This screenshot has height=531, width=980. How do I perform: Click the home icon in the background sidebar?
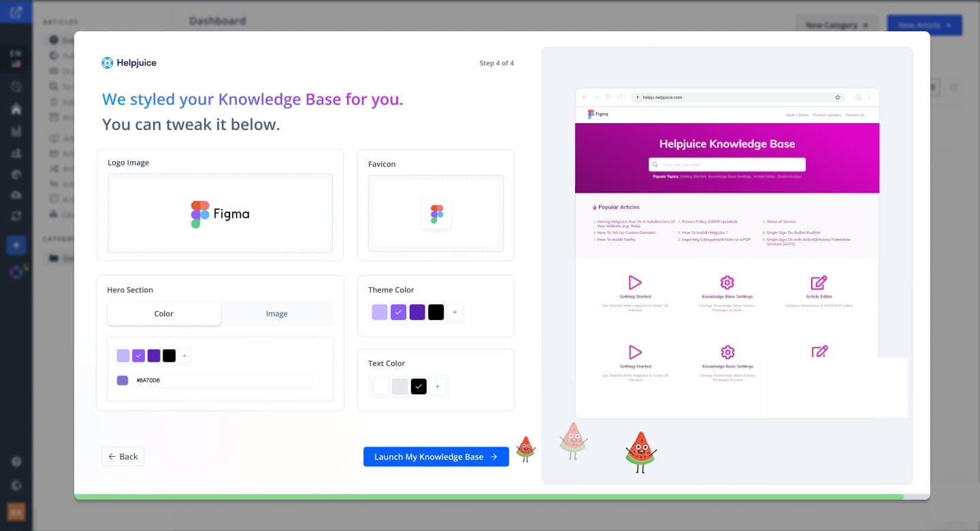click(16, 109)
